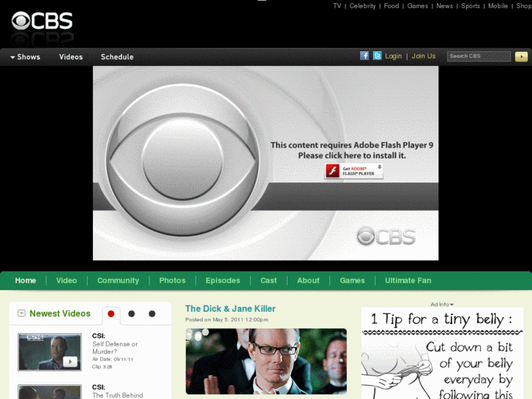Switch to the Photos tab

click(x=173, y=280)
